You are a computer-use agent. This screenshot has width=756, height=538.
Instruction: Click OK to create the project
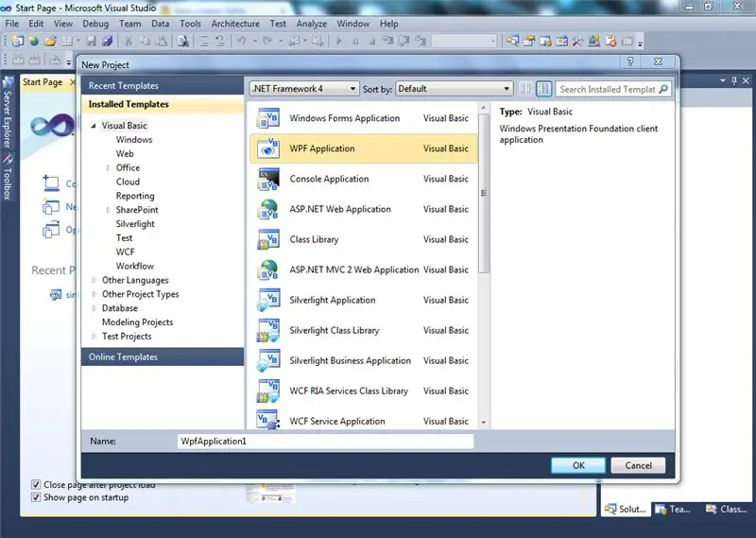click(578, 465)
